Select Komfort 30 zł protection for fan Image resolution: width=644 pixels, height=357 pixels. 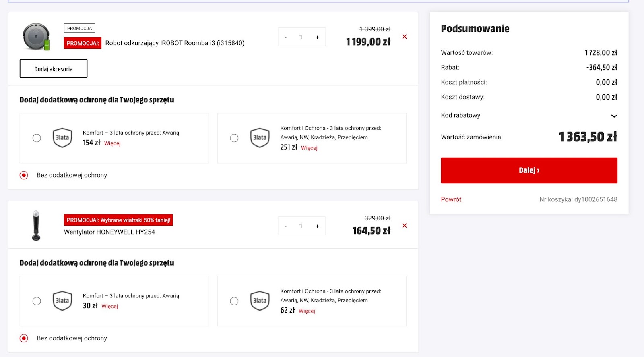coord(37,301)
